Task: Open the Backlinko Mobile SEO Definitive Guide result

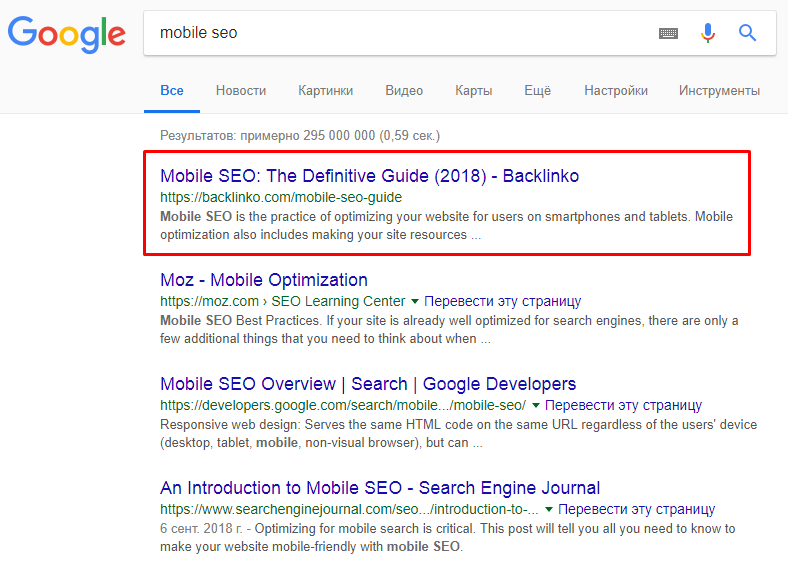Action: coord(369,176)
